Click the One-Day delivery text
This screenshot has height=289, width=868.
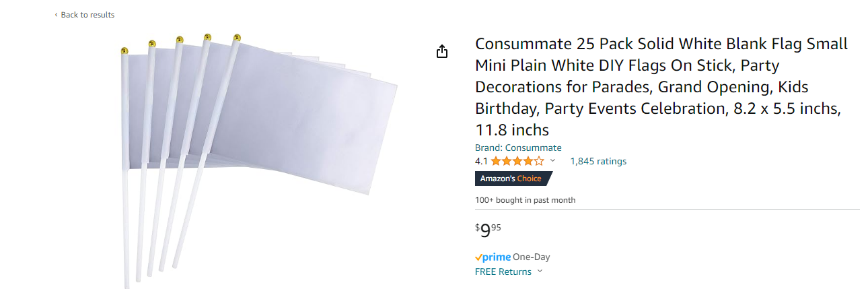(532, 257)
